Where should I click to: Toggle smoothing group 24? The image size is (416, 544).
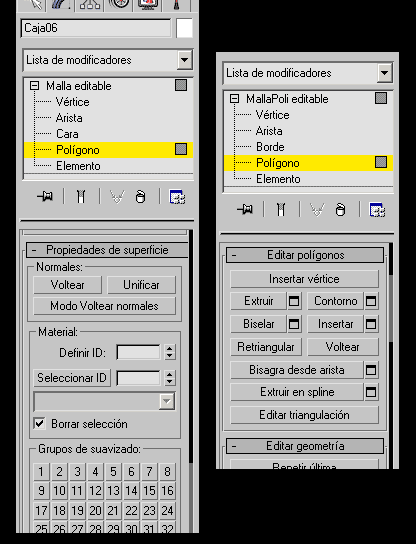click(x=167, y=511)
